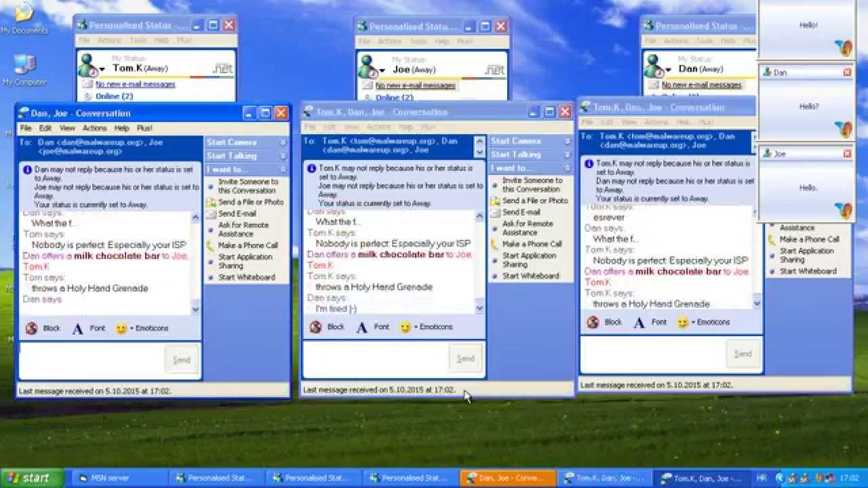Click Joe buddy avatar icon in status window

click(x=368, y=66)
